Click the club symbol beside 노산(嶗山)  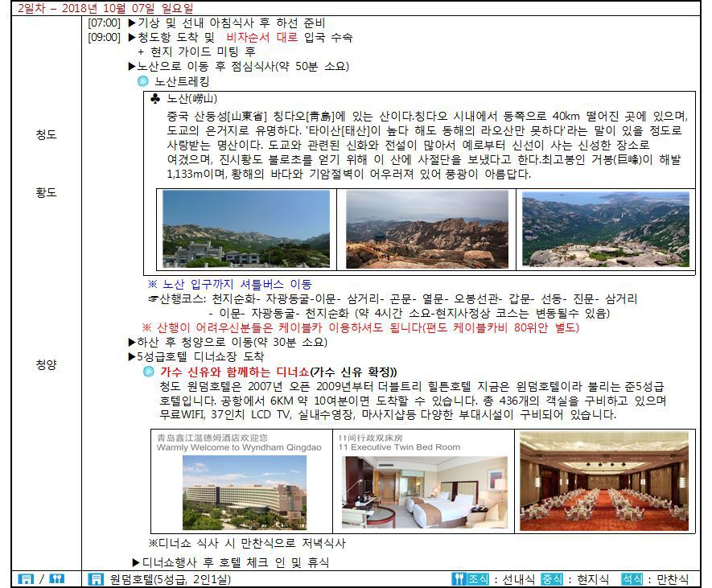pyautogui.click(x=154, y=99)
